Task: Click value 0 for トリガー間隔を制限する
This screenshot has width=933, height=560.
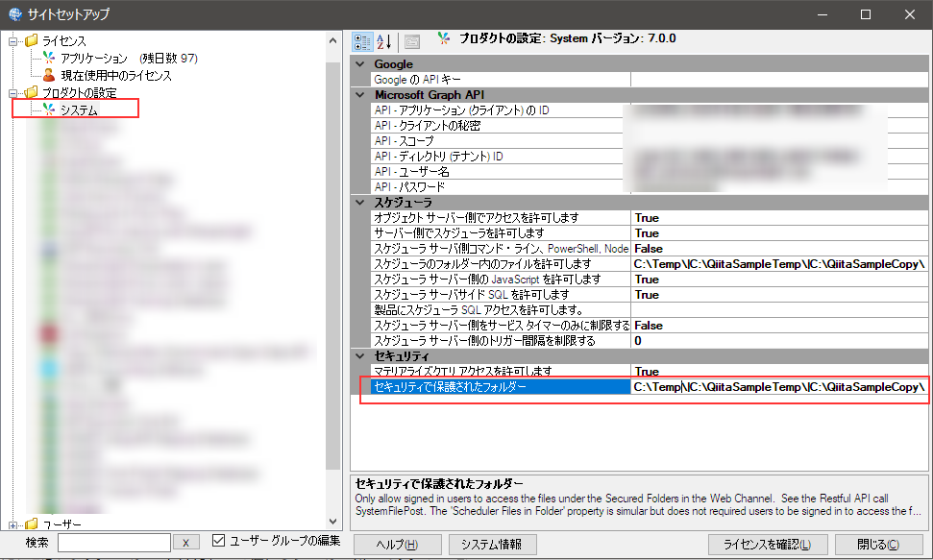Action: tap(779, 341)
